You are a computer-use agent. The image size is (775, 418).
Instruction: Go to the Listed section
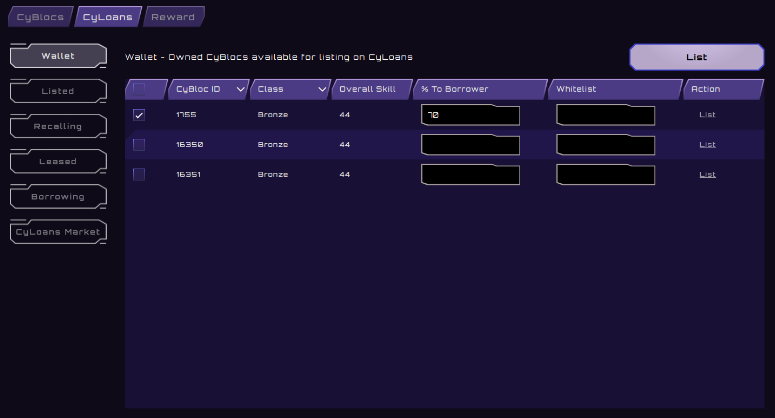tap(58, 91)
